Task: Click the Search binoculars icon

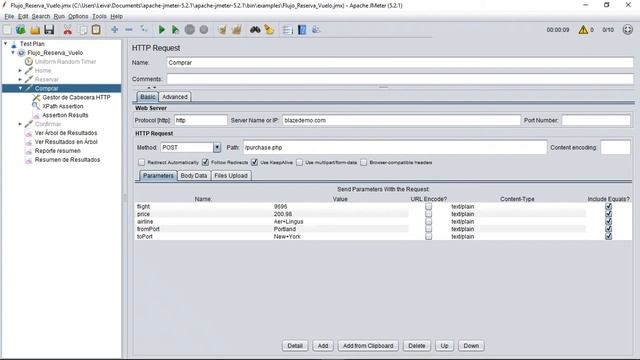Action: click(255, 30)
